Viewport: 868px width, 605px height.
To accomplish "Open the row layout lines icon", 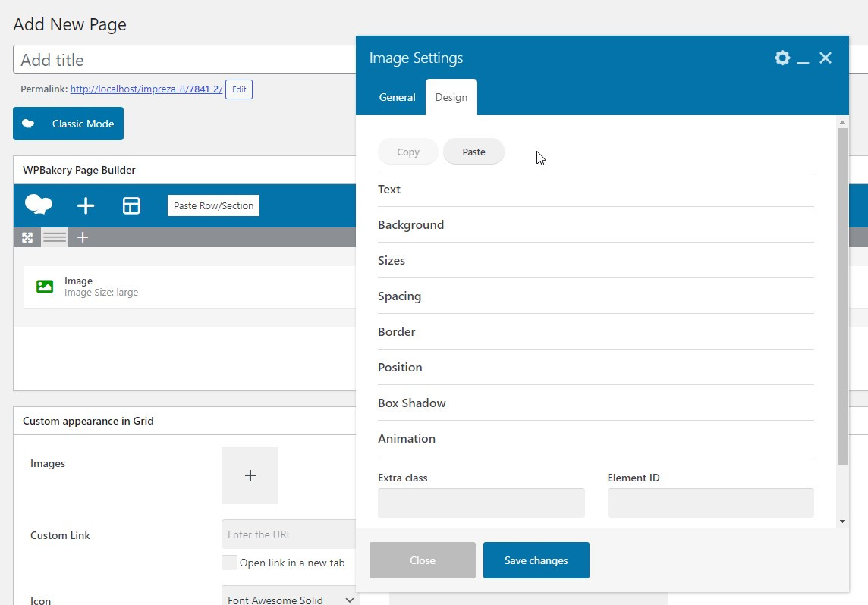I will coord(55,237).
